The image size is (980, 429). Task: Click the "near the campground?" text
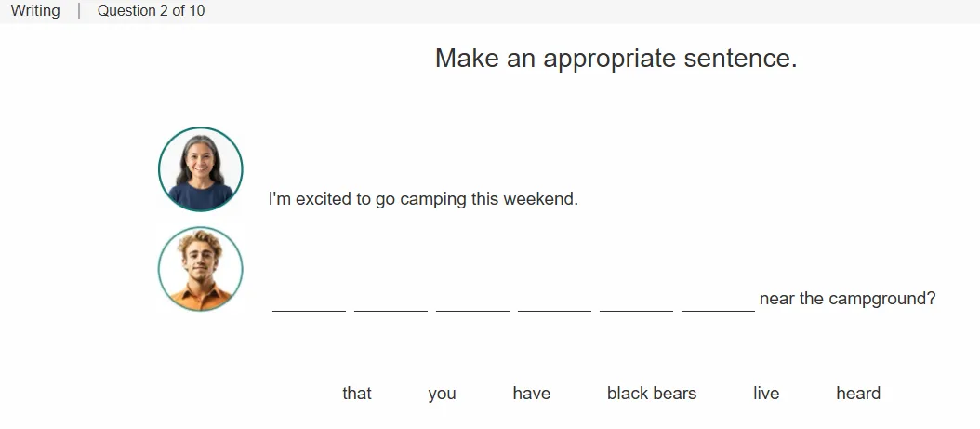pyautogui.click(x=847, y=299)
